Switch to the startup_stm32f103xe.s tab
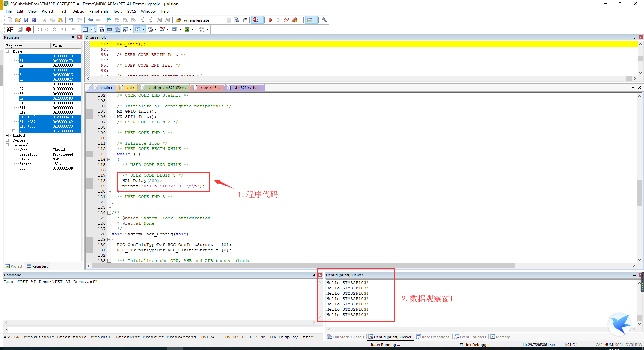 tap(164, 88)
